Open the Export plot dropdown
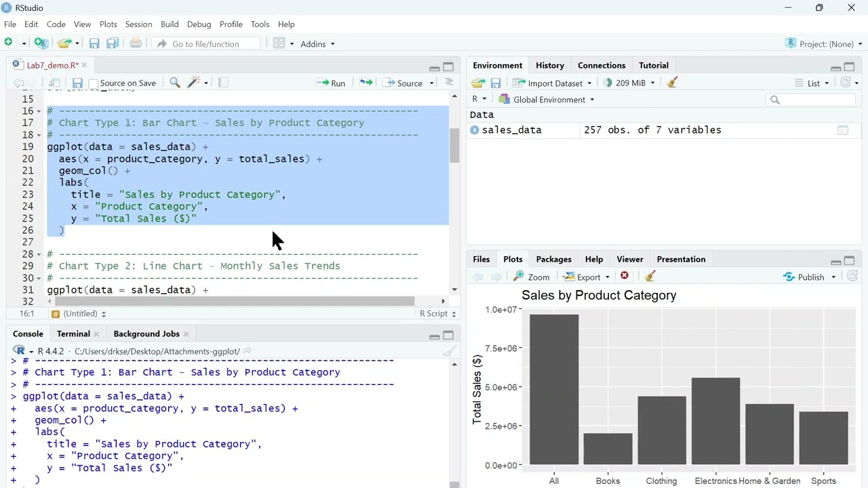 point(587,277)
